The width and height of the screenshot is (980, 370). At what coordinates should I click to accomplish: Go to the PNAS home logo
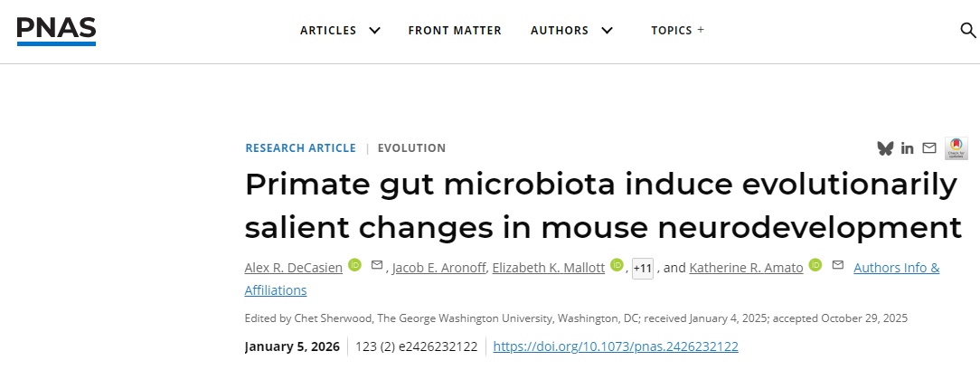pyautogui.click(x=56, y=31)
